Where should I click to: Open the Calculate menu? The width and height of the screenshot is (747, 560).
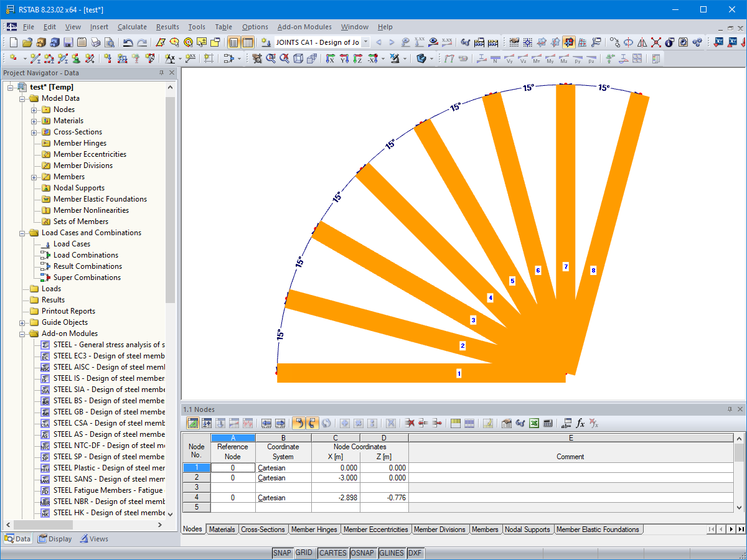(x=132, y=27)
